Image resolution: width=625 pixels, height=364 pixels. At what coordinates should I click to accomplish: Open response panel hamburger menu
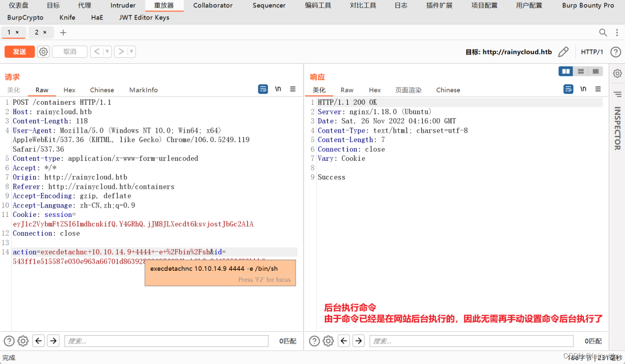(x=598, y=89)
